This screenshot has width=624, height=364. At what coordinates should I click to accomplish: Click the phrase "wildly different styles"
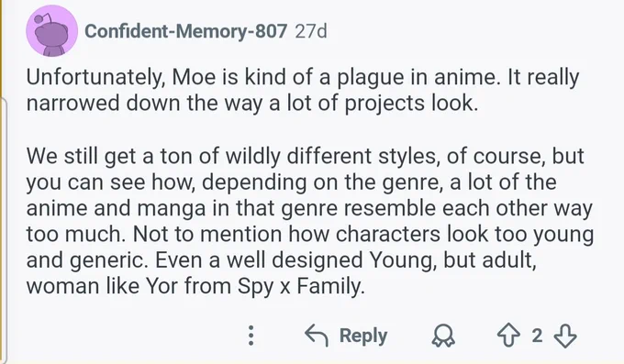point(330,156)
